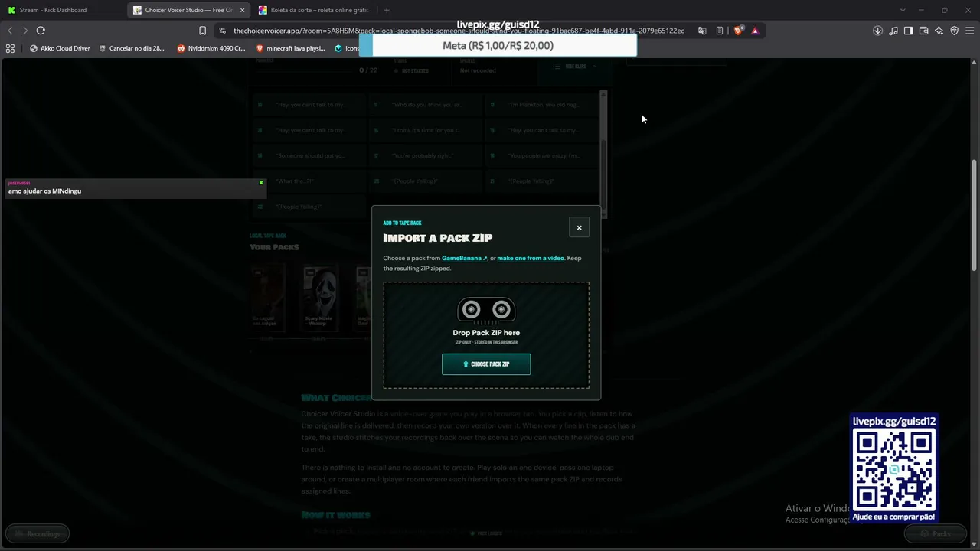Select the clip "Someone should put yo..."
Viewport: 980px width, 551px height.
pos(309,155)
